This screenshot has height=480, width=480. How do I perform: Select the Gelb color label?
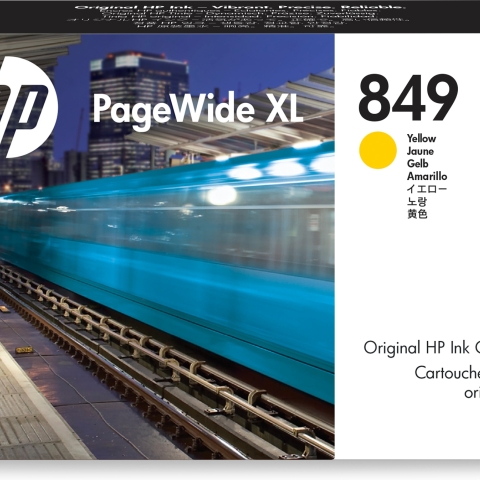pos(417,163)
